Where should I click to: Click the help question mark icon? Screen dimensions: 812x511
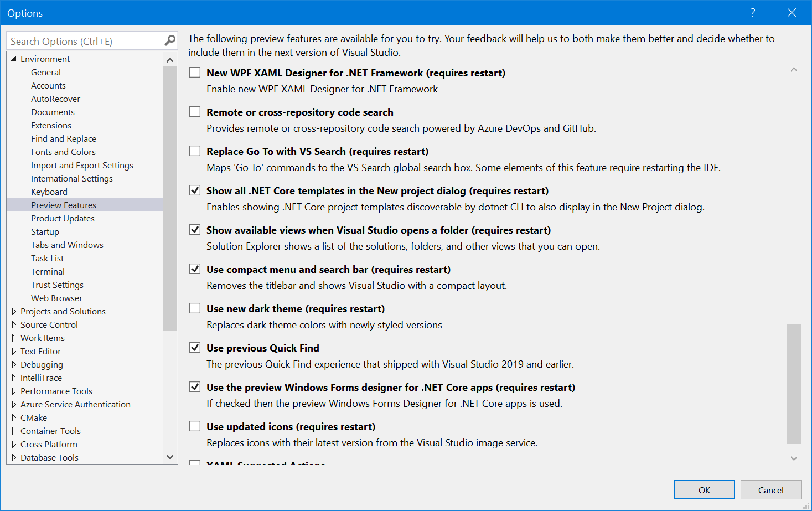pos(753,13)
